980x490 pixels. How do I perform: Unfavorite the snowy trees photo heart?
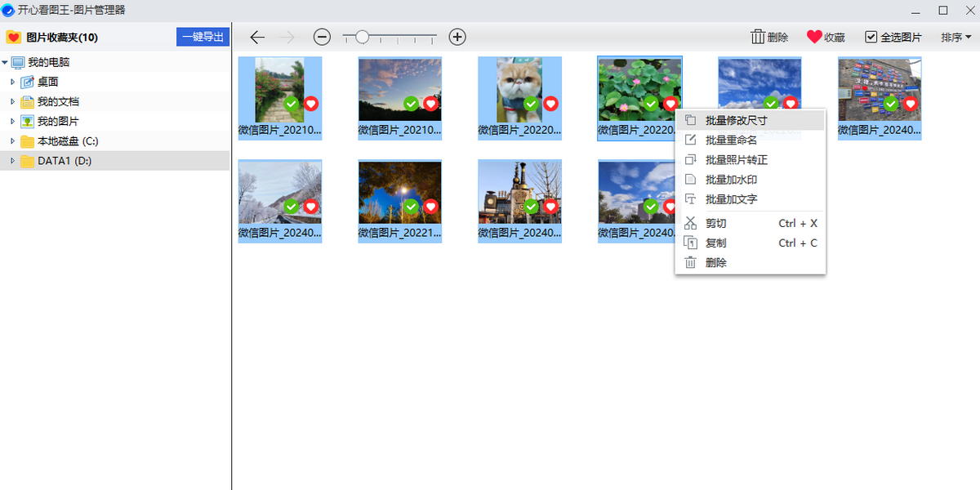tap(311, 207)
